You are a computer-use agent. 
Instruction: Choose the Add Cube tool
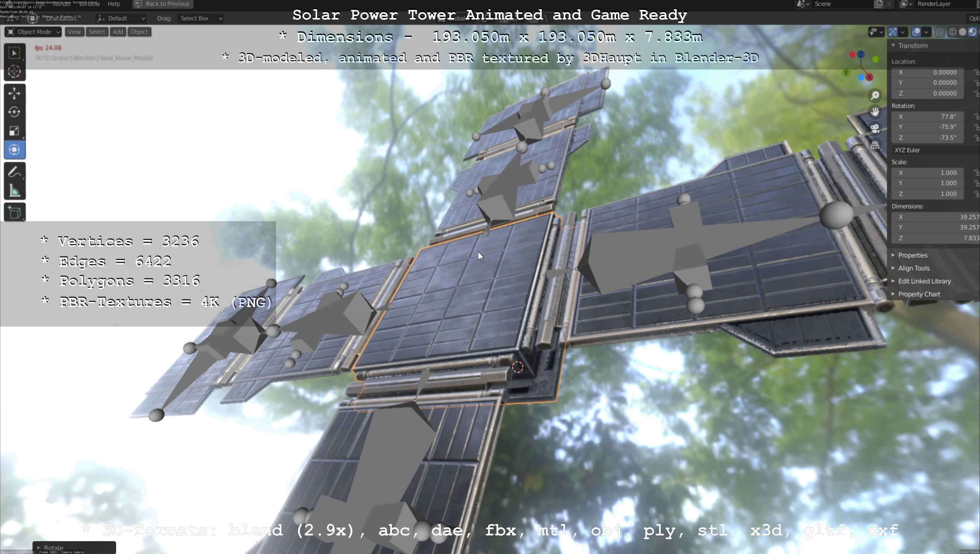click(x=14, y=213)
